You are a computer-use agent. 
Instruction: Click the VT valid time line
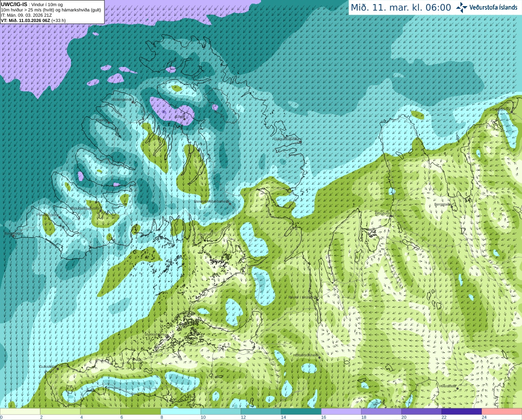tap(33, 20)
